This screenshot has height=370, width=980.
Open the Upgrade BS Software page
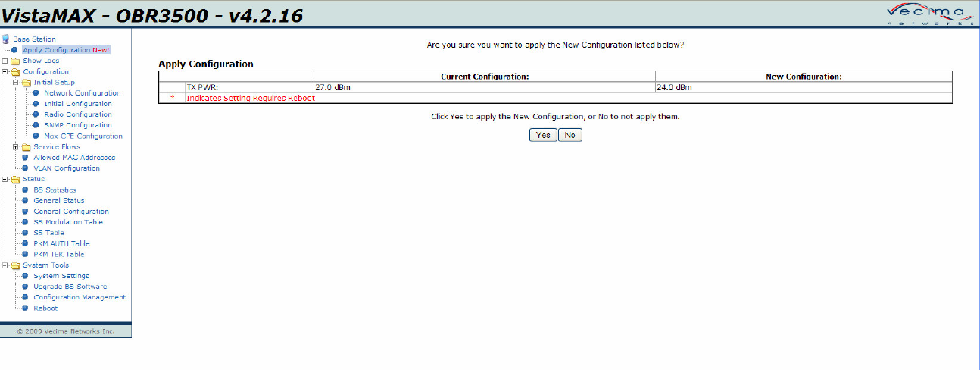click(x=70, y=287)
